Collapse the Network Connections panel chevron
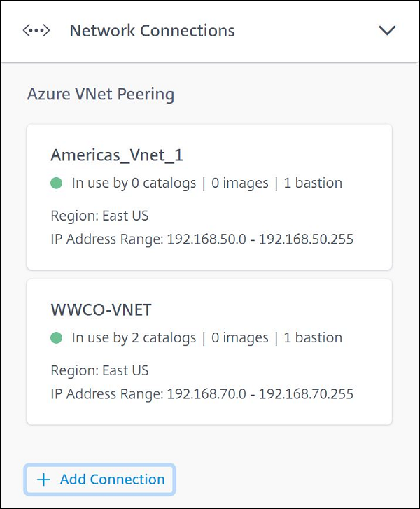 (387, 31)
